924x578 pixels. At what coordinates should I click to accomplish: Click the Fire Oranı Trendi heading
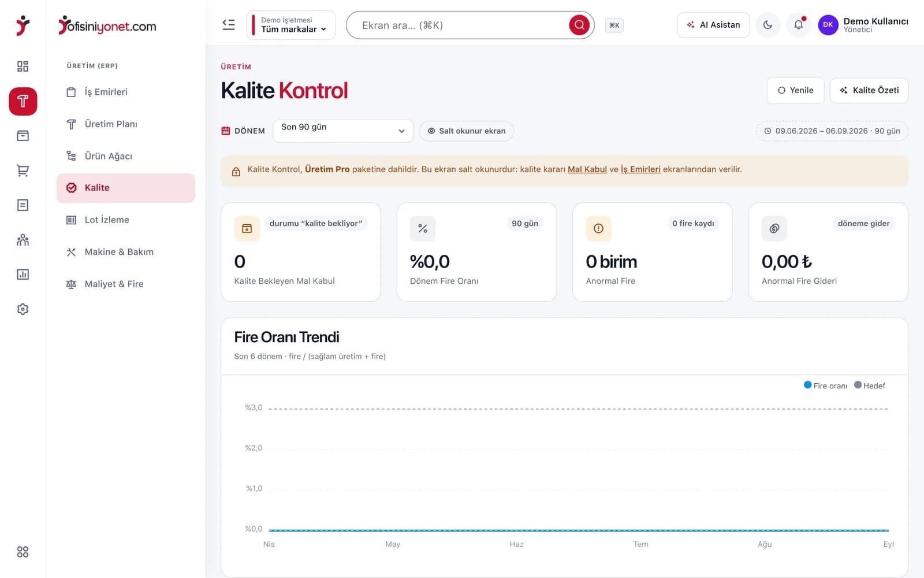[x=286, y=337]
